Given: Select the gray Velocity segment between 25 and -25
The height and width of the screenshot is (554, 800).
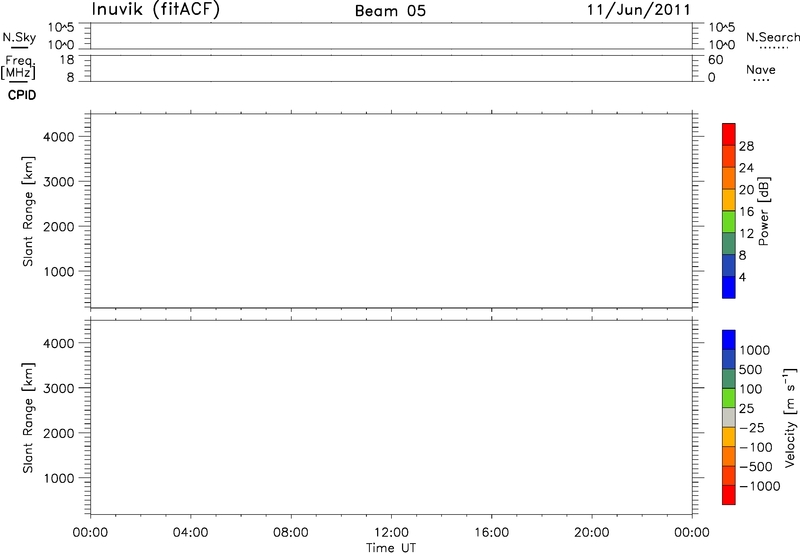Looking at the screenshot, I should point(729,418).
